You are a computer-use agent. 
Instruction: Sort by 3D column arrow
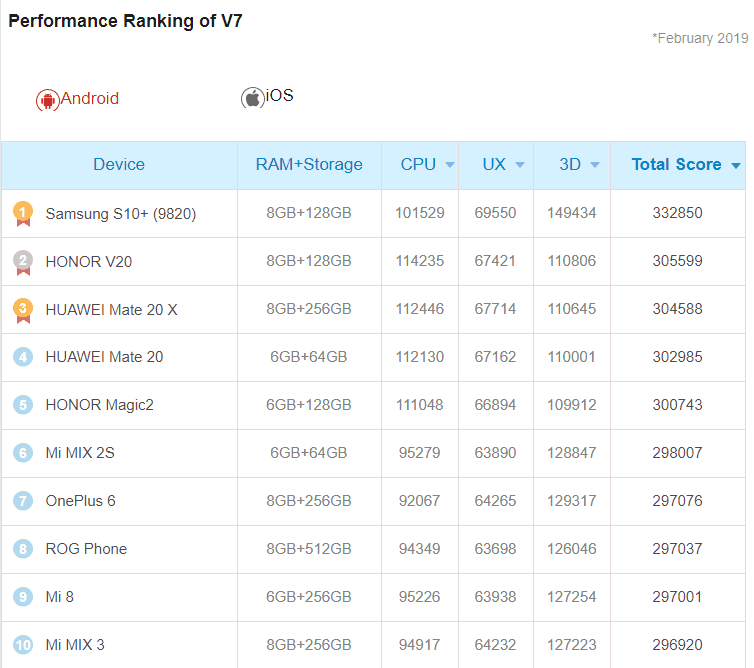tap(595, 165)
